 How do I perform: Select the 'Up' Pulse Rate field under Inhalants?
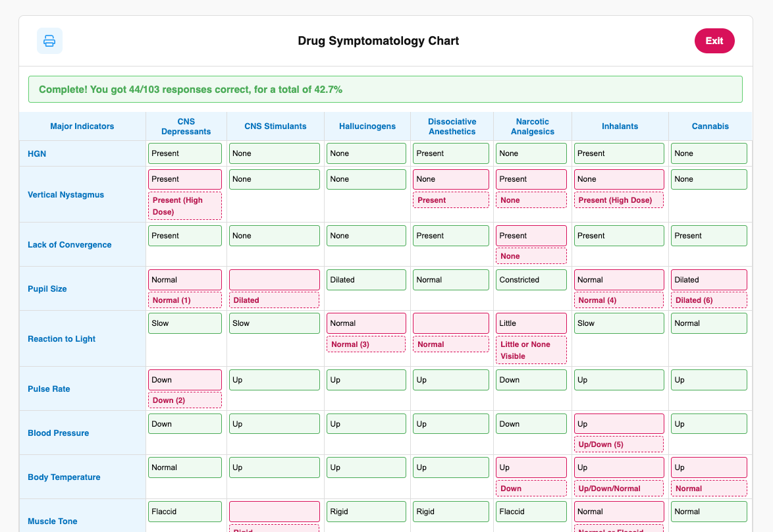pyautogui.click(x=619, y=379)
